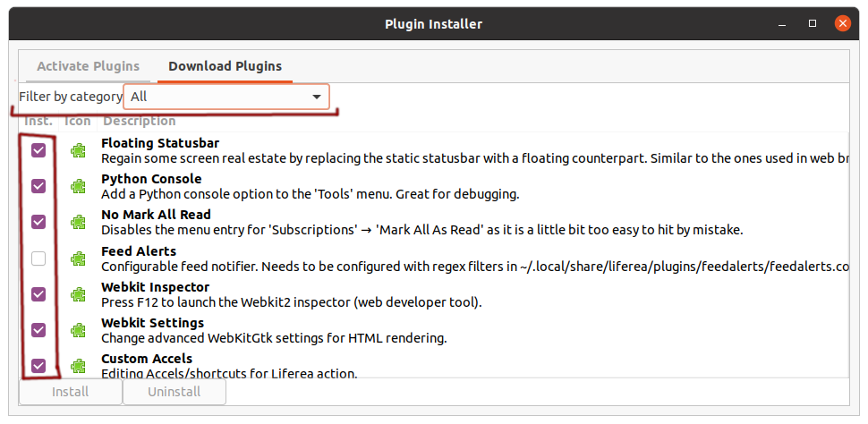This screenshot has height=424, width=868.
Task: Click the Feed Alerts plugin icon
Action: [78, 259]
